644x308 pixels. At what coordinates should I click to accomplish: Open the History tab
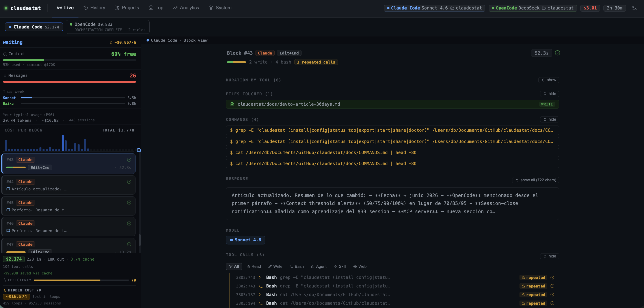click(x=94, y=8)
